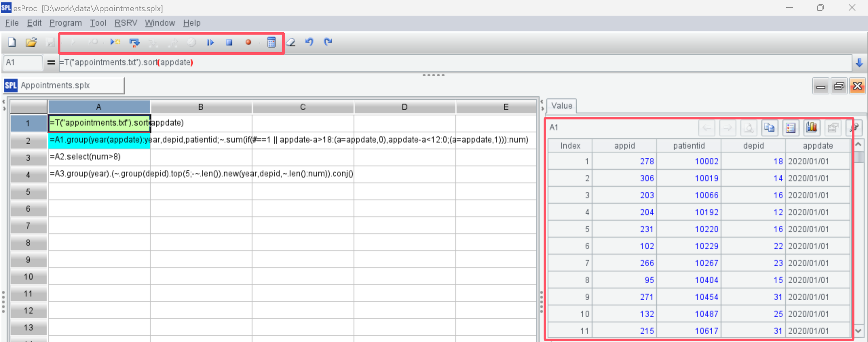
Task: Copy the value data with copy icon
Action: pyautogui.click(x=769, y=128)
